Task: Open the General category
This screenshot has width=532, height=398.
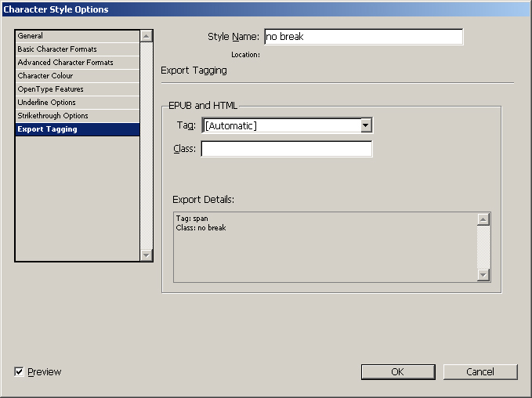Action: click(78, 36)
